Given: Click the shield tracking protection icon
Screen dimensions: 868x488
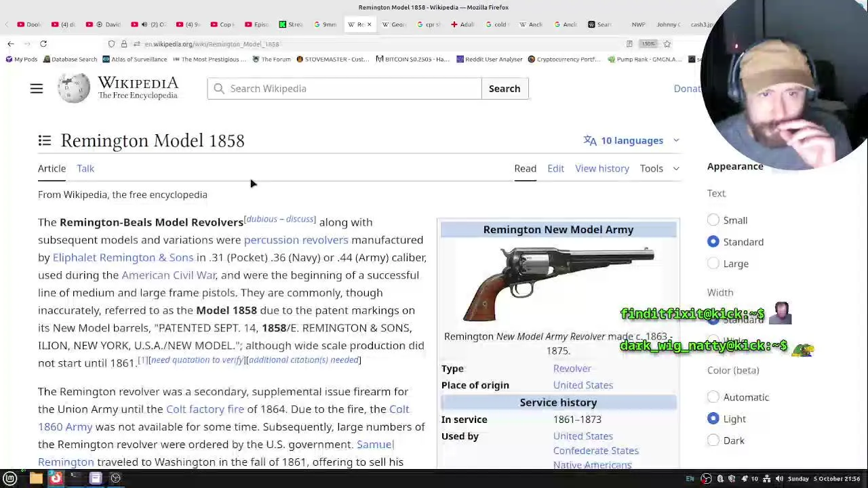Looking at the screenshot, I should 111,44.
